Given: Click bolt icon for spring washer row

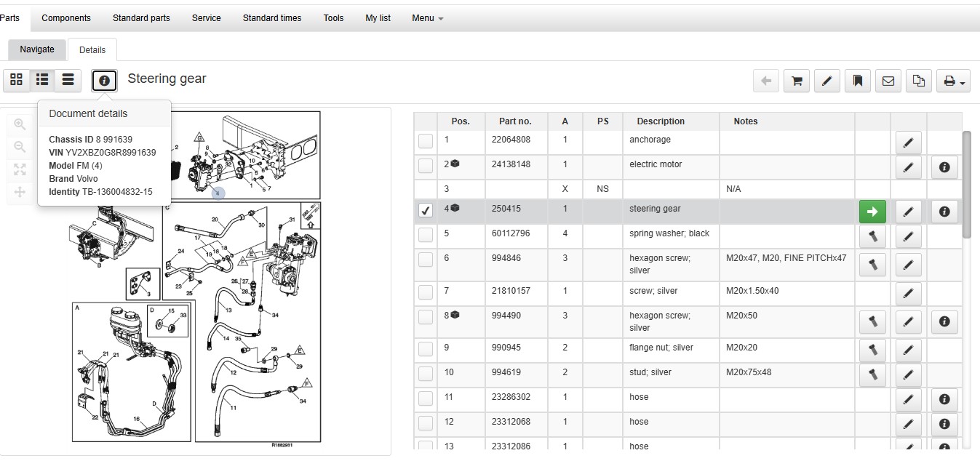Looking at the screenshot, I should tap(872, 236).
